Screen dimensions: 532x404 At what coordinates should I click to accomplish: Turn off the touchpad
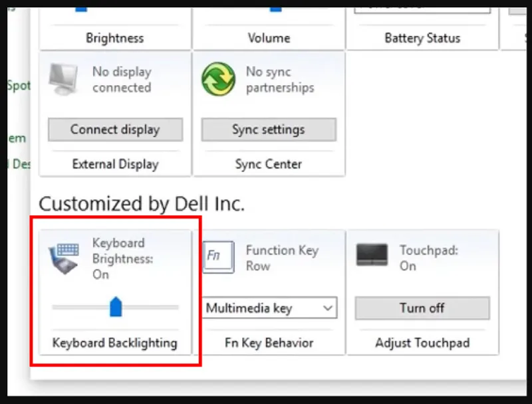click(x=422, y=308)
